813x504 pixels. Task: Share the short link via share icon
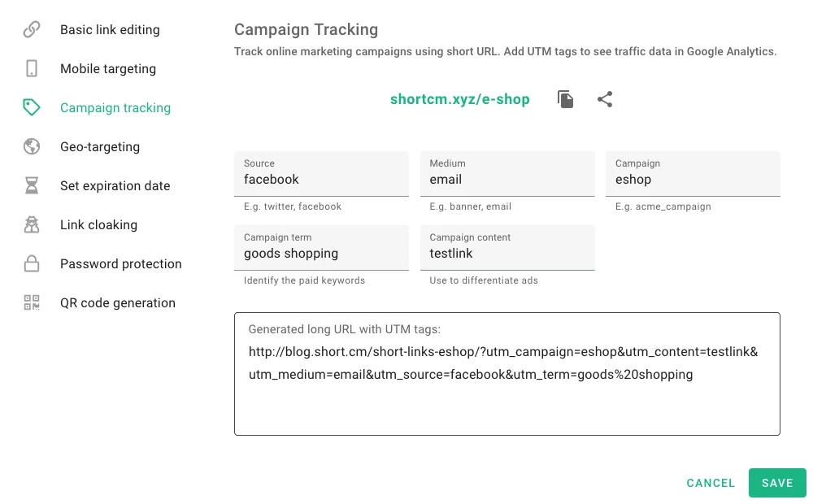[605, 99]
